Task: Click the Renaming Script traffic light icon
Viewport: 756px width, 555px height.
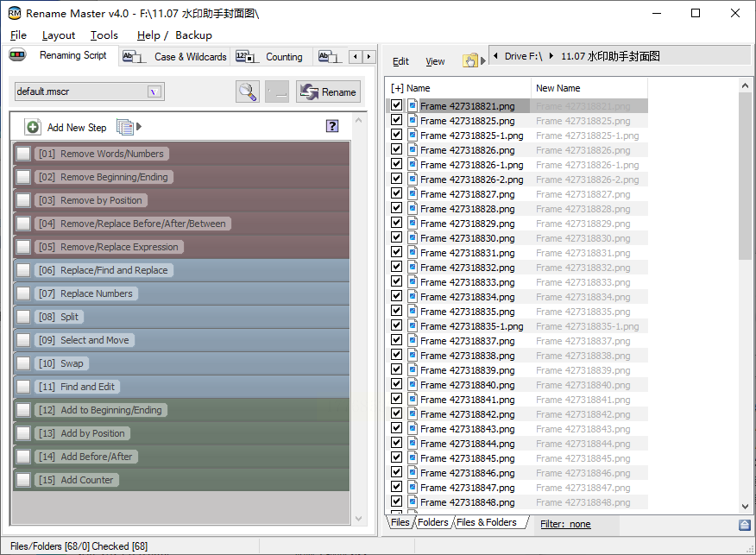Action: coord(17,55)
